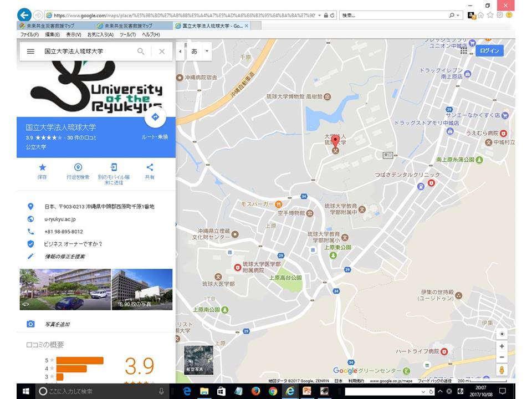Click the 写真を追加 link
Image resolution: width=532 pixels, height=399 pixels.
57,324
